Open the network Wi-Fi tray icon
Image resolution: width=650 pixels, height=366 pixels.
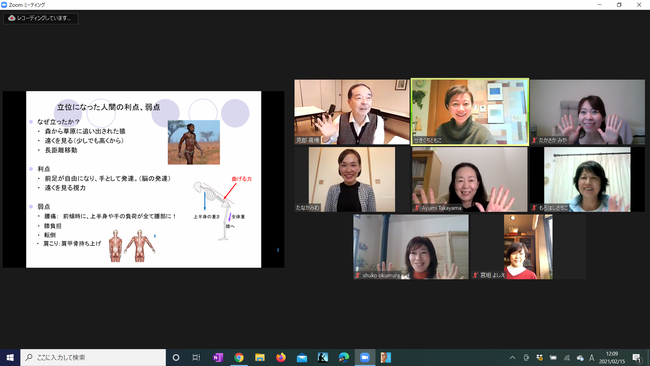[x=567, y=358]
